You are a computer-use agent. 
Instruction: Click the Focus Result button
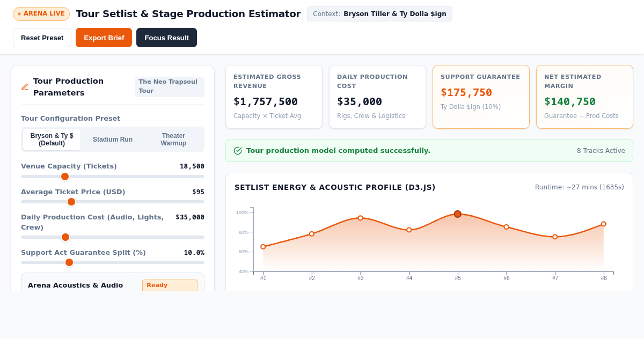click(166, 38)
